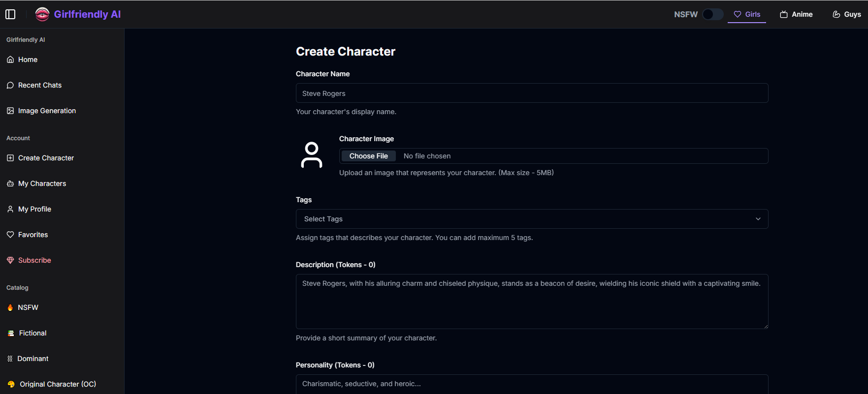Click the Fictional books icon
This screenshot has height=394, width=868.
coord(11,333)
